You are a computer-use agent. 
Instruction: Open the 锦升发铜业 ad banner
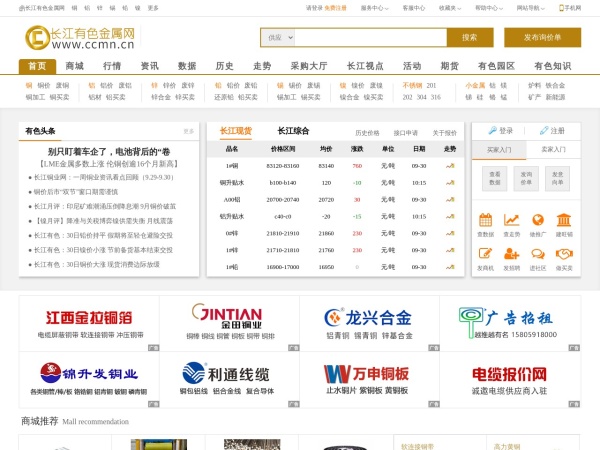pos(89,380)
